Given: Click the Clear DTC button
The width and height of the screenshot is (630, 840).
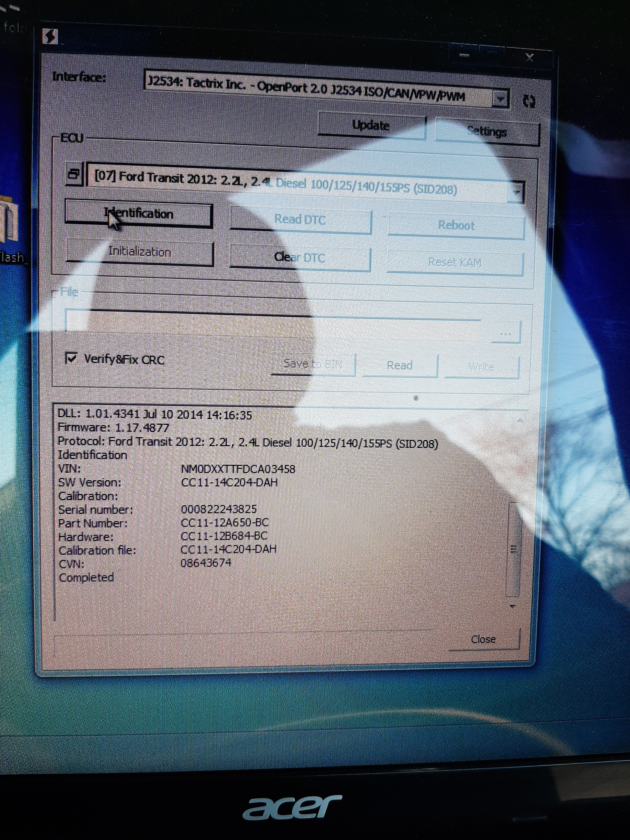Looking at the screenshot, I should click(300, 258).
